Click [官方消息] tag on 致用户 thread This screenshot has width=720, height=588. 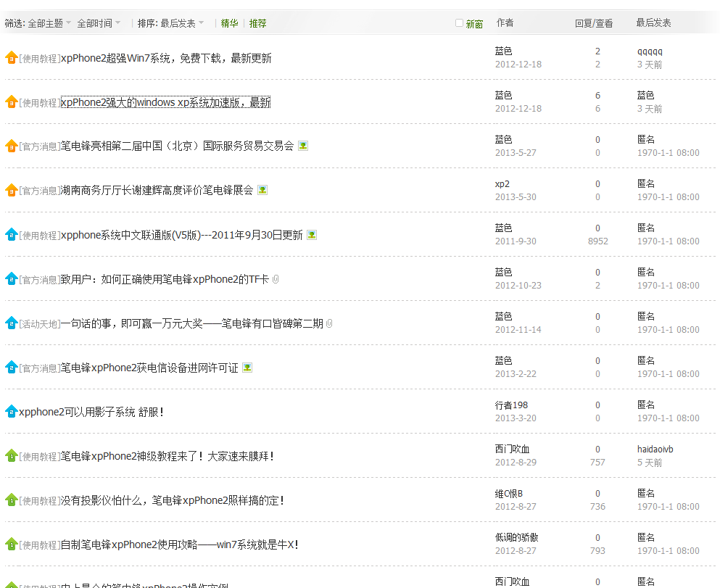[40, 280]
